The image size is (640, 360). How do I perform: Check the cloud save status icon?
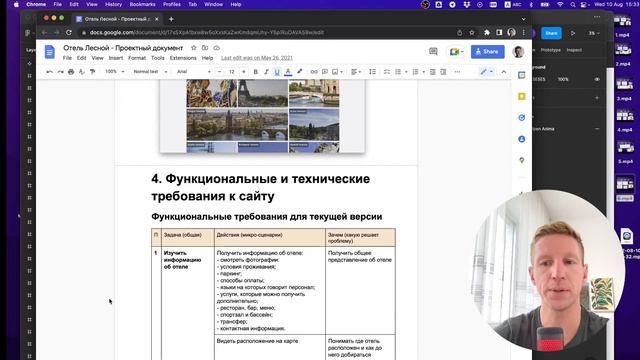click(x=216, y=48)
